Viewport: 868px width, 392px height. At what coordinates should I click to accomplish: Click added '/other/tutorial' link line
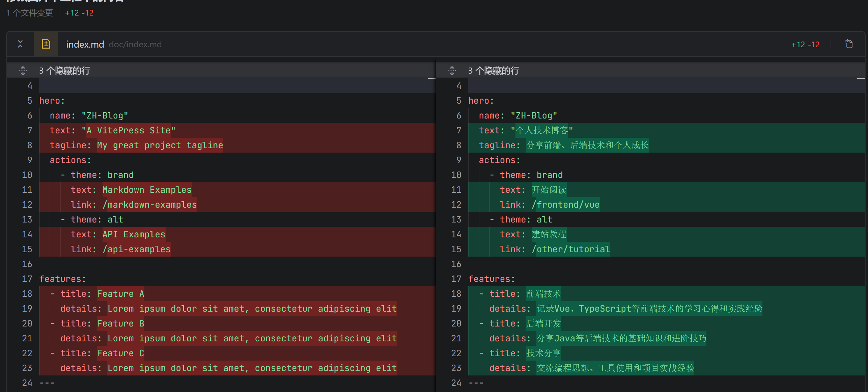(571, 249)
